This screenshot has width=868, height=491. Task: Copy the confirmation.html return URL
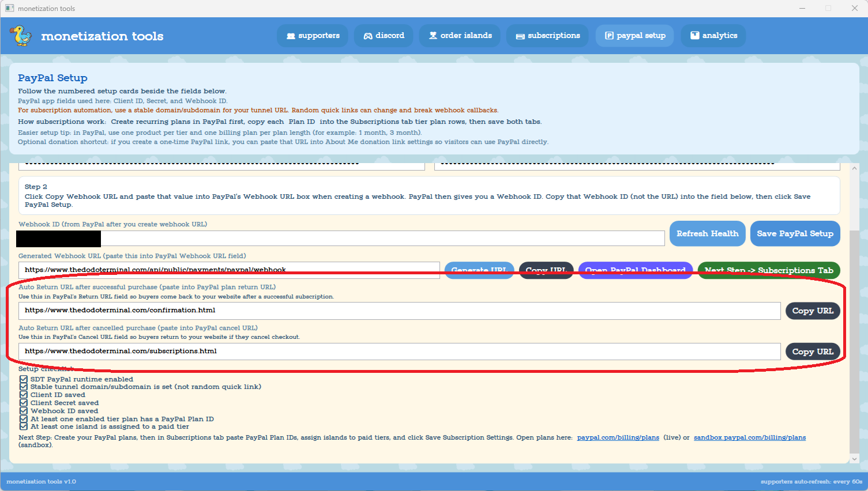813,311
